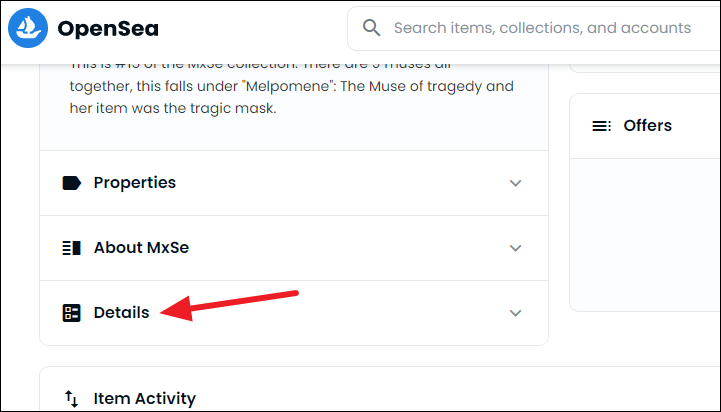Open the Item Activity section heading
Image resolution: width=721 pixels, height=412 pixels.
click(x=145, y=398)
